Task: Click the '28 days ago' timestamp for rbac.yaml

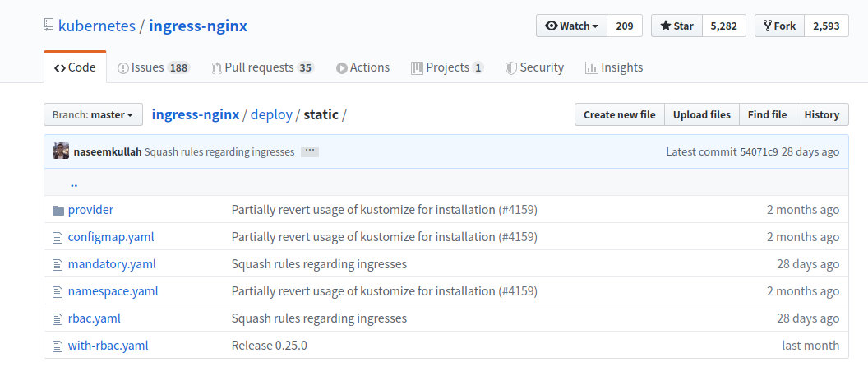Action: [x=808, y=319]
